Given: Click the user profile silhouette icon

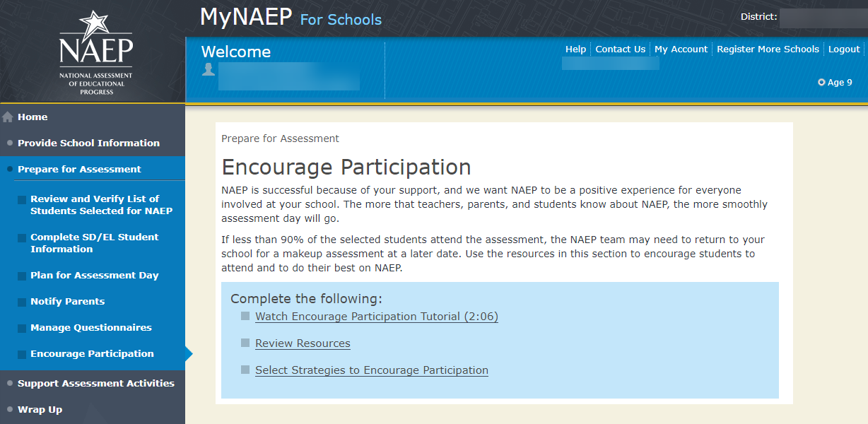Looking at the screenshot, I should click(x=209, y=69).
